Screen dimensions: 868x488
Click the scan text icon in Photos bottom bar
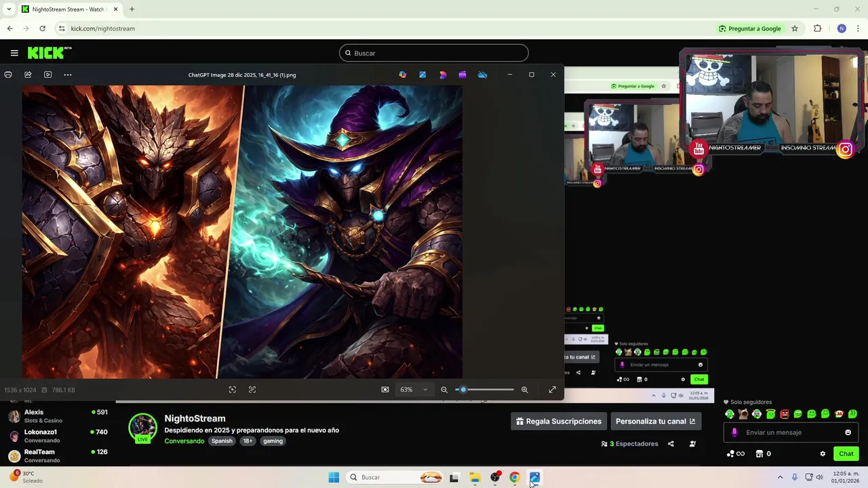tap(252, 390)
